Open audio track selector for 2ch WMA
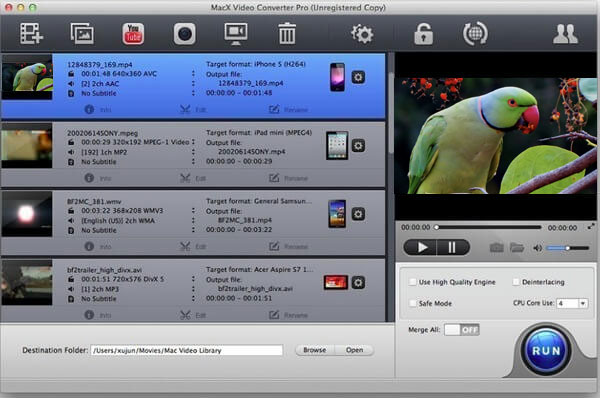The height and width of the screenshot is (398, 600). [193, 220]
